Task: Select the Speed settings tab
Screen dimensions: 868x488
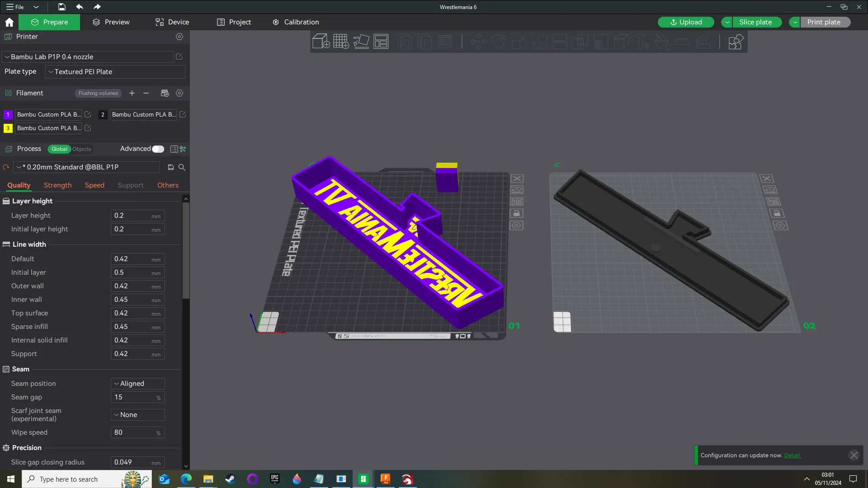Action: (94, 185)
